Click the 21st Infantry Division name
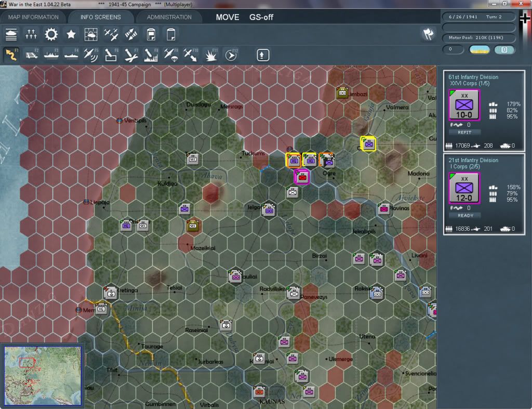532x409 pixels. (473, 160)
